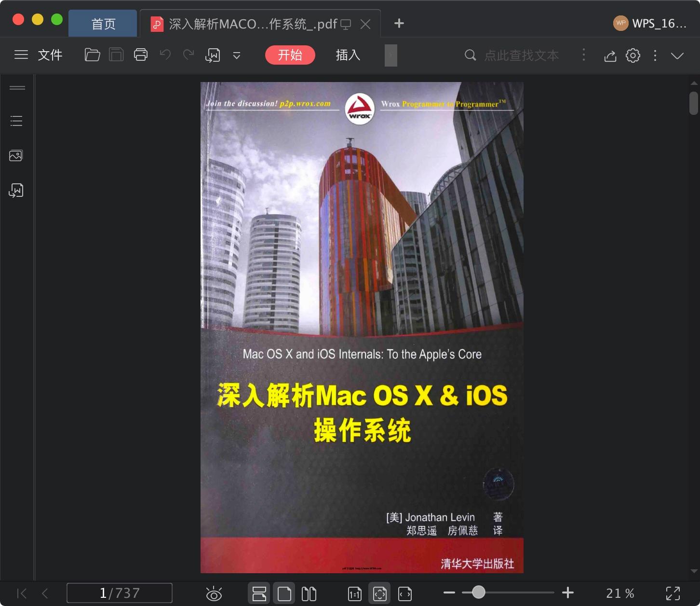Switch to the 首页 tab
Viewport: 700px width, 606px height.
point(103,24)
